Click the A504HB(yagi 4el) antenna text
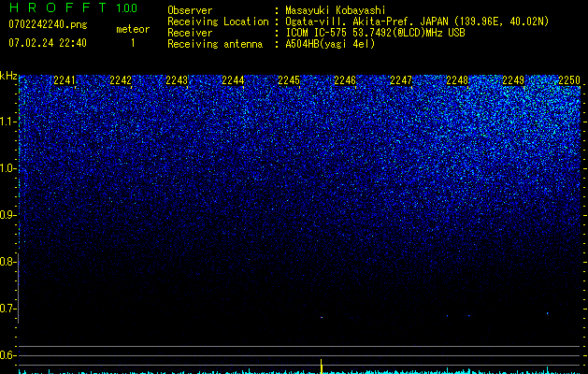 point(330,44)
